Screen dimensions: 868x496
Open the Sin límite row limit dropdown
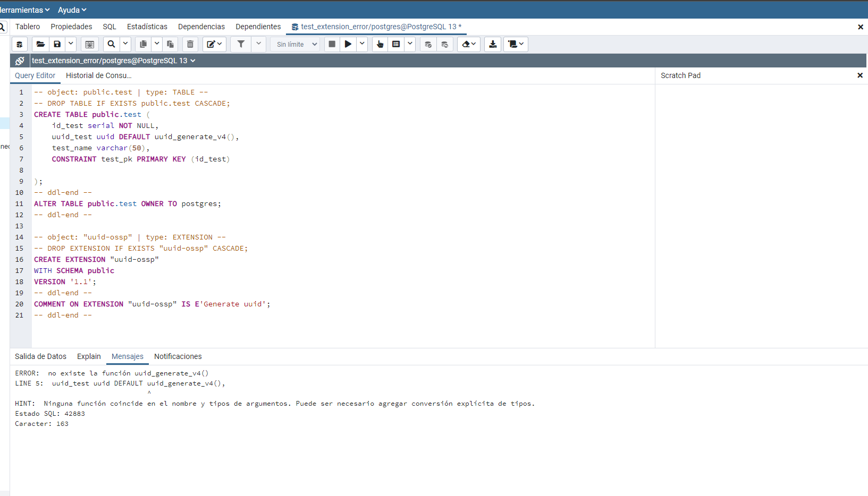click(x=295, y=44)
